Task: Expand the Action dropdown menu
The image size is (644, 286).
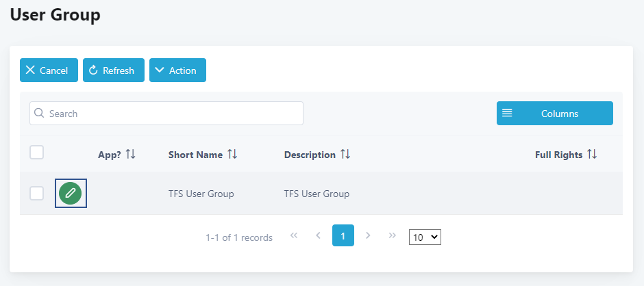Action: click(177, 70)
